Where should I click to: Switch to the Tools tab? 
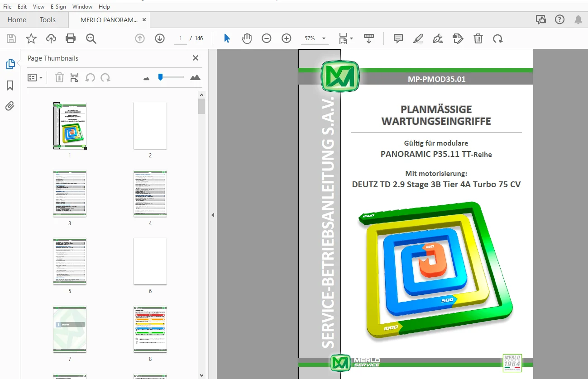point(48,20)
